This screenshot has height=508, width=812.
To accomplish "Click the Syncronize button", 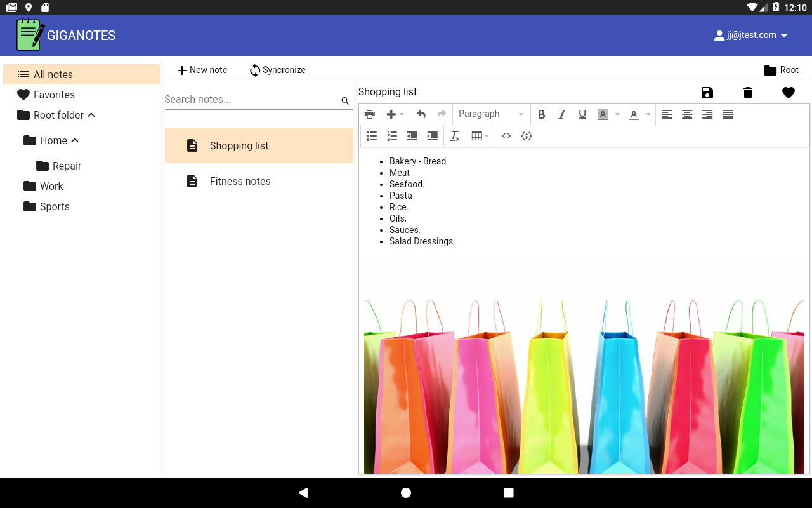I will pos(277,70).
